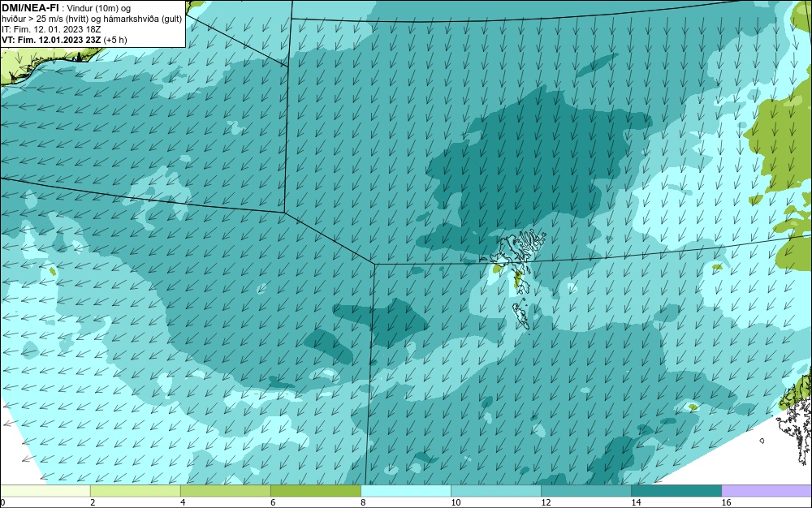Click the 6–8 m/s olive green legend swatch
This screenshot has width=812, height=508.
[x=315, y=491]
